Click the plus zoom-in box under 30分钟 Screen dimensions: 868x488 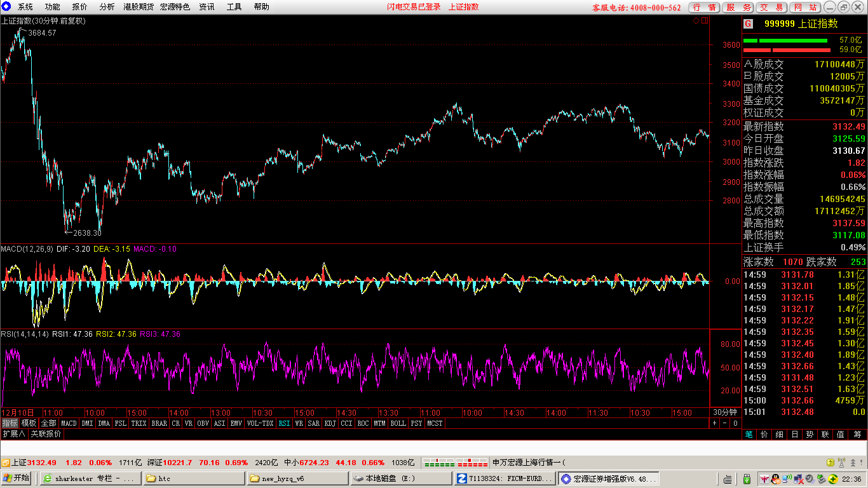point(715,423)
